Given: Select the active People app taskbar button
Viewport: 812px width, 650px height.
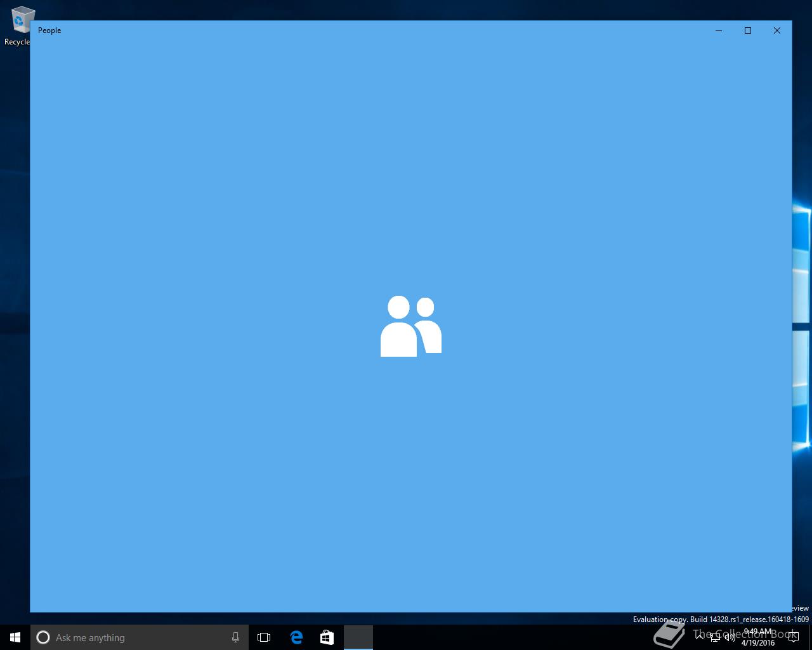Looking at the screenshot, I should (358, 637).
